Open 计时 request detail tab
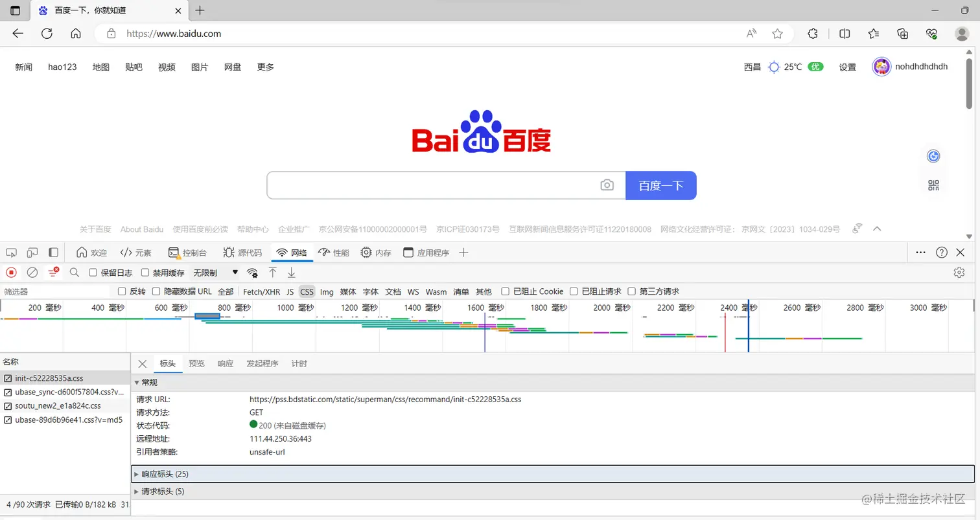The height and width of the screenshot is (520, 980). pyautogui.click(x=299, y=363)
